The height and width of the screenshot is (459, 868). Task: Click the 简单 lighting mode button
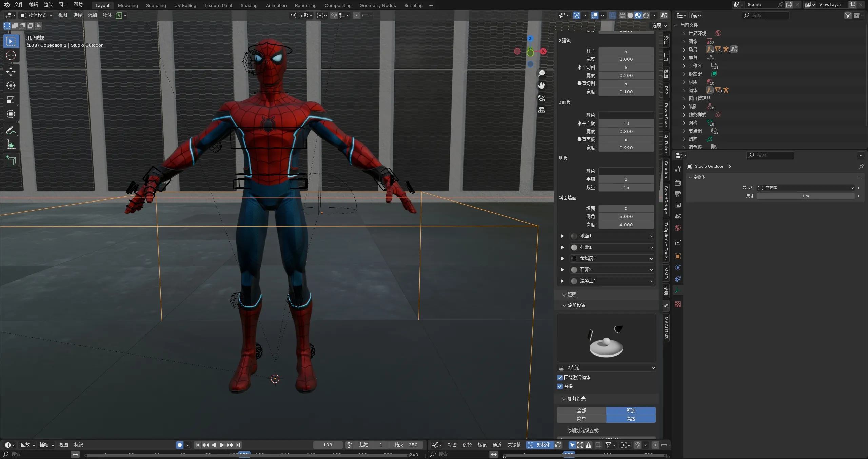[581, 419]
